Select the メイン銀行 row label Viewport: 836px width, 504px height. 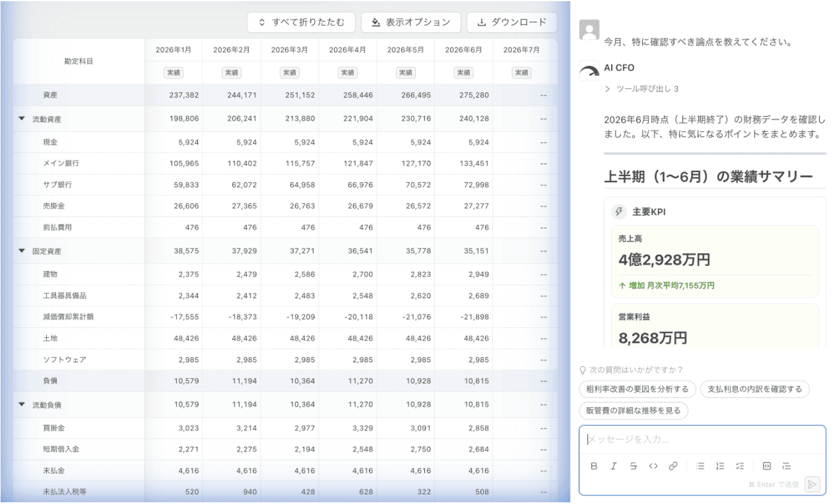[61, 163]
